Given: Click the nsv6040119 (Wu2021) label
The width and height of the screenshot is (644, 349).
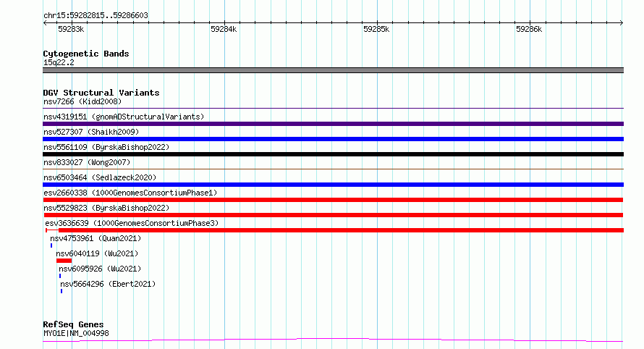Looking at the screenshot, I should tap(97, 253).
